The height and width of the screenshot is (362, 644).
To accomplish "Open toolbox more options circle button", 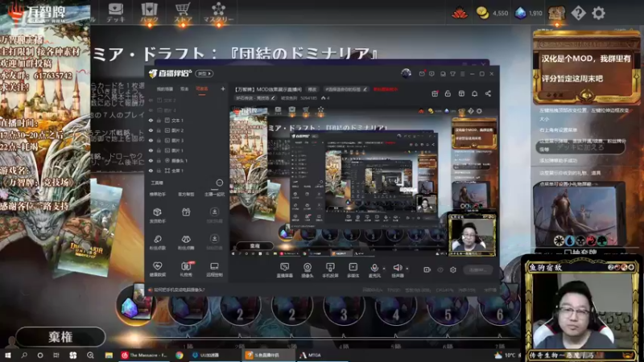I will pyautogui.click(x=219, y=183).
